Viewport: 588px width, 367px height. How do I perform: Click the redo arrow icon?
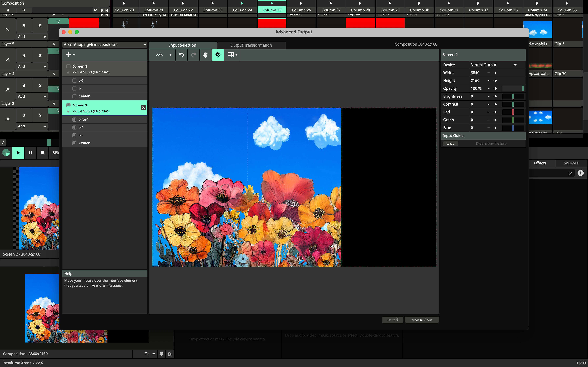click(x=193, y=55)
